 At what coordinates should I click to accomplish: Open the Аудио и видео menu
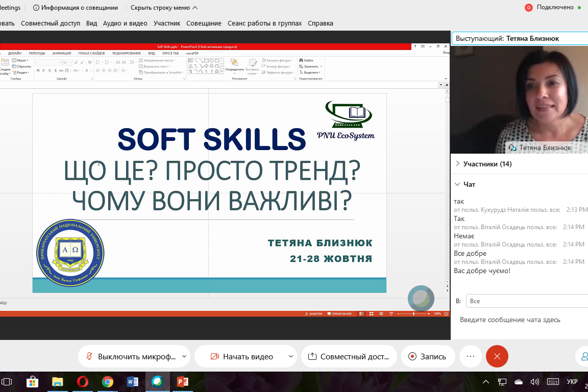tap(125, 23)
